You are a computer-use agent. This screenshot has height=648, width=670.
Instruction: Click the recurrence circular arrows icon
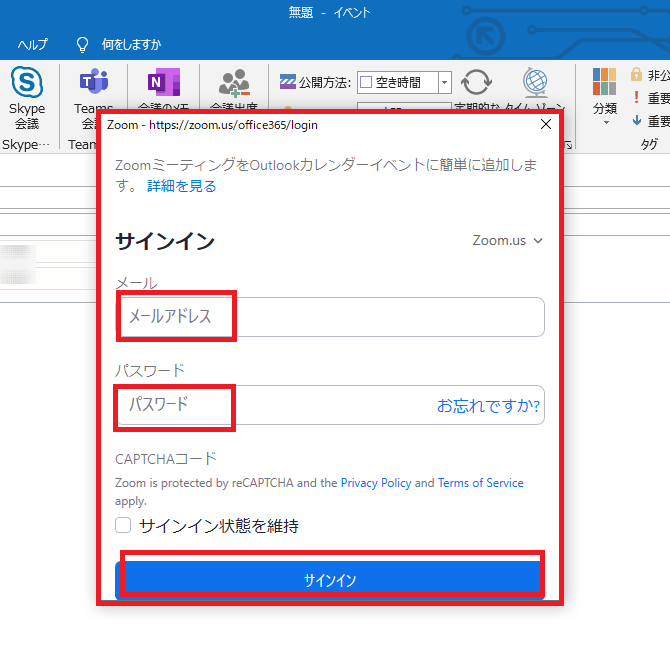(476, 82)
